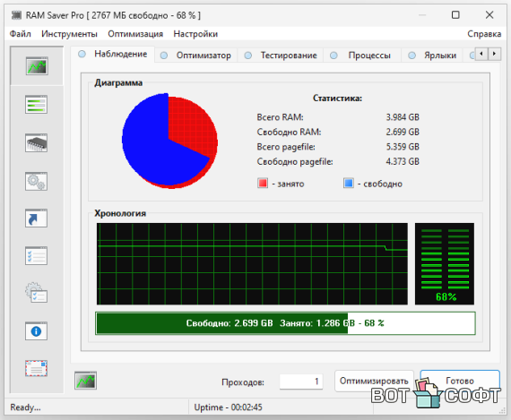This screenshot has width=511, height=420.
Task: Open the Инструменты menu
Action: 69,34
